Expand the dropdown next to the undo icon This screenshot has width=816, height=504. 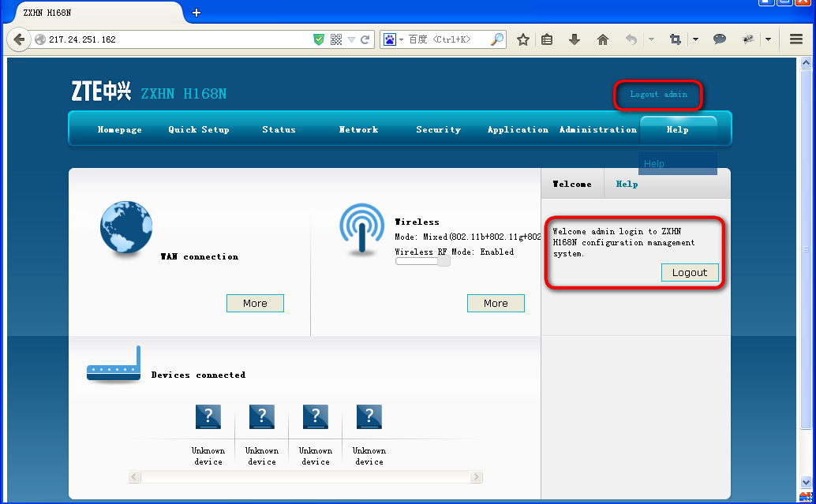click(651, 39)
